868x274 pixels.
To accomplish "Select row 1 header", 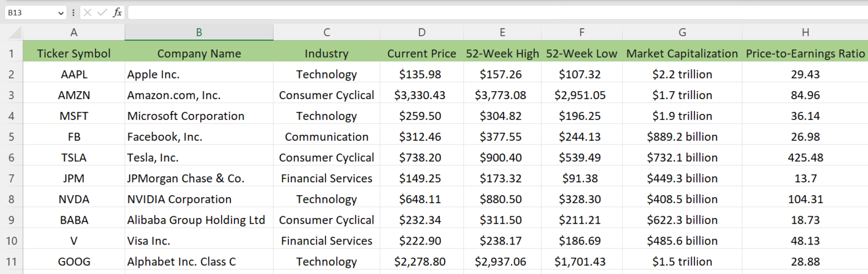I will [11, 54].
